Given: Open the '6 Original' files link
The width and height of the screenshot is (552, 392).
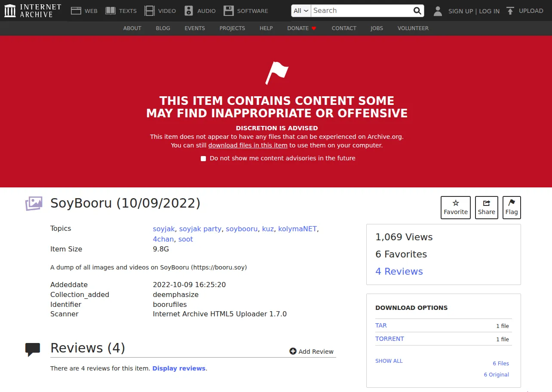Looking at the screenshot, I should pyautogui.click(x=496, y=375).
